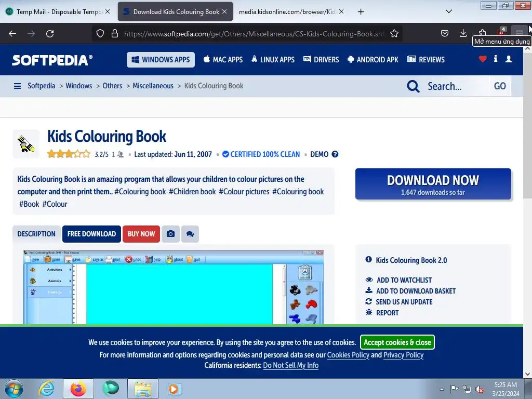Go back with the browser back arrow
532x399 pixels.
[x=12, y=34]
